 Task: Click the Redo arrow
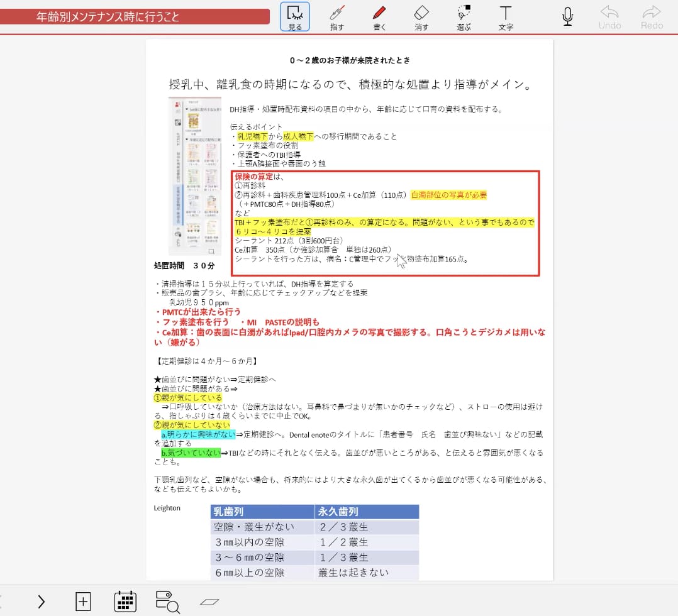[x=652, y=18]
